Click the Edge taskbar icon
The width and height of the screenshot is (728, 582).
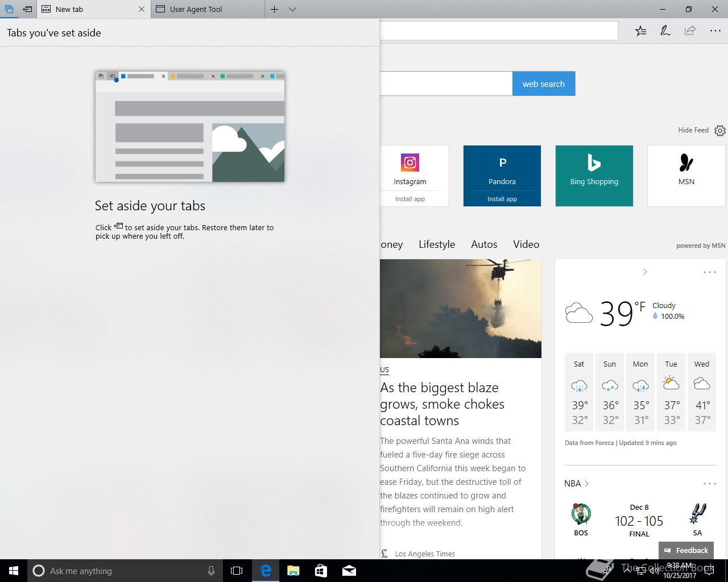(265, 571)
